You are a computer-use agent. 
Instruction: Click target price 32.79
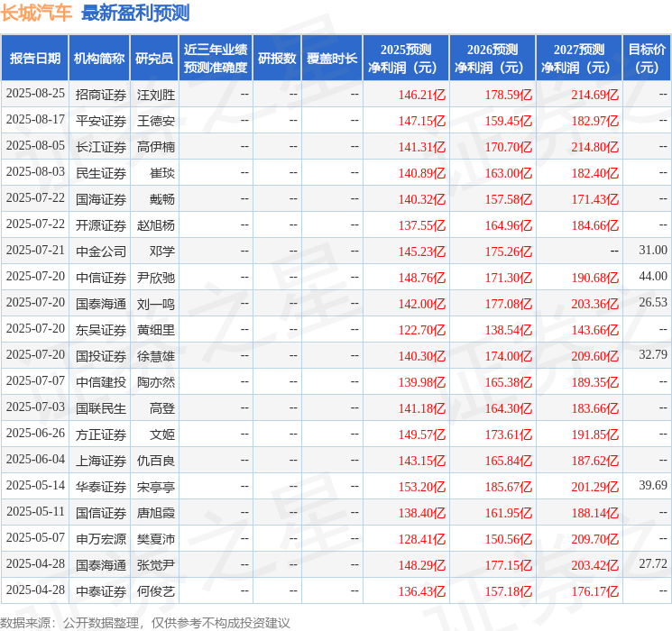pos(653,354)
